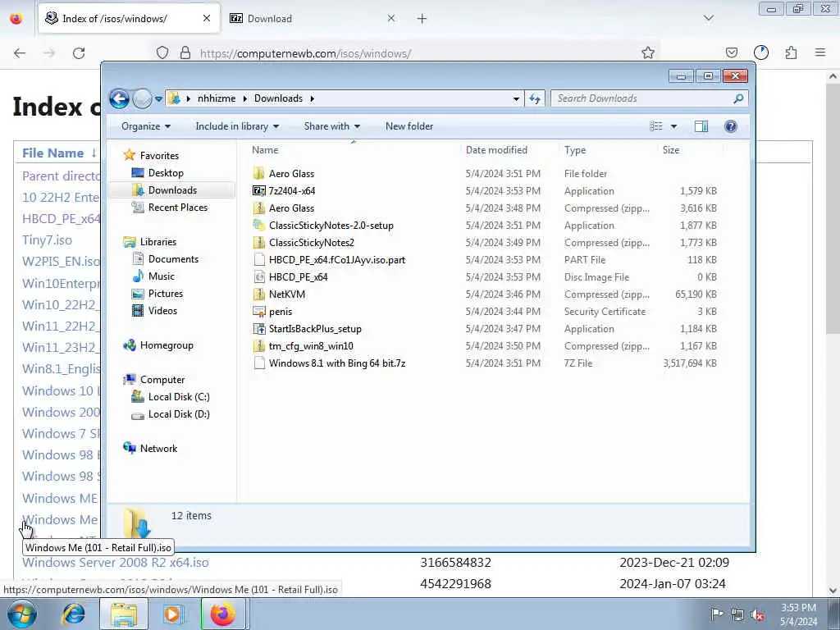Switch to the Download tab in Firefox

tap(311, 19)
